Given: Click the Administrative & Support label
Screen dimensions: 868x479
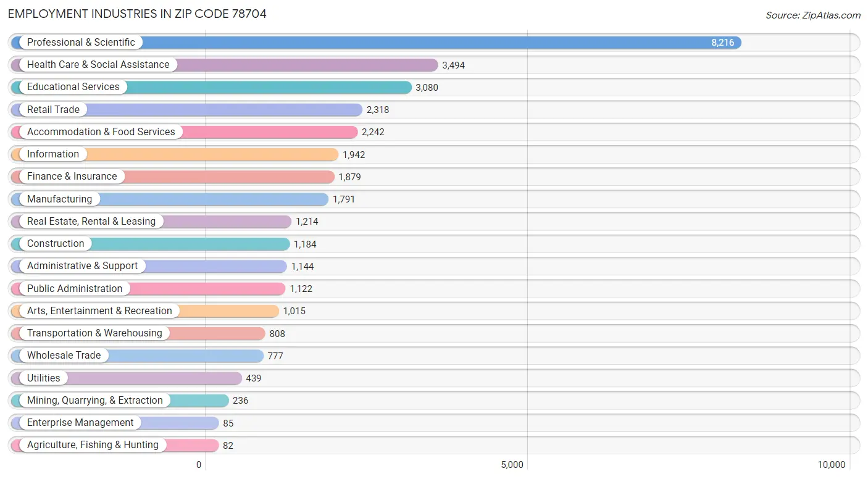Looking at the screenshot, I should point(83,266).
